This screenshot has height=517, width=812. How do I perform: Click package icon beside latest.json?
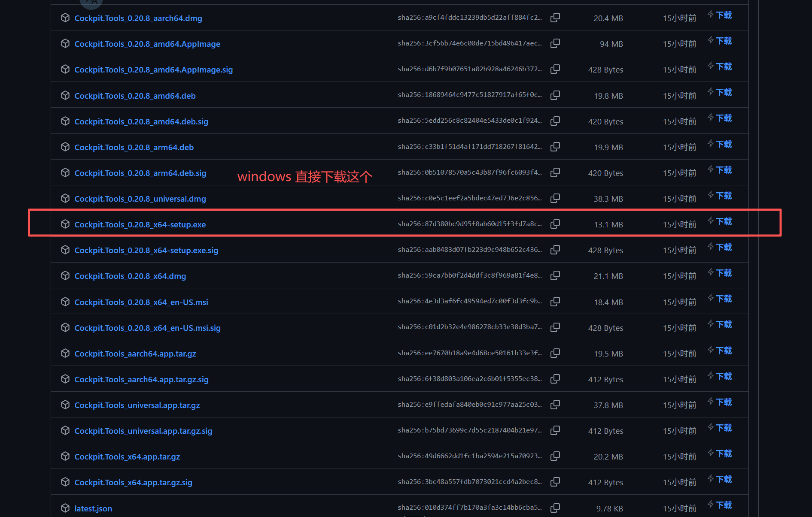click(x=65, y=508)
